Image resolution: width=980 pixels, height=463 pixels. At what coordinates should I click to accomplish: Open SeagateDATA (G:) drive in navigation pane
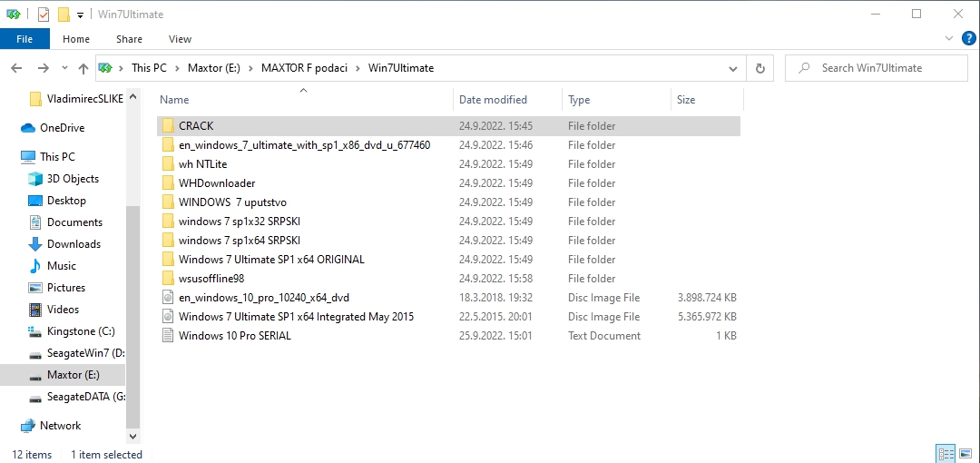[x=85, y=397]
